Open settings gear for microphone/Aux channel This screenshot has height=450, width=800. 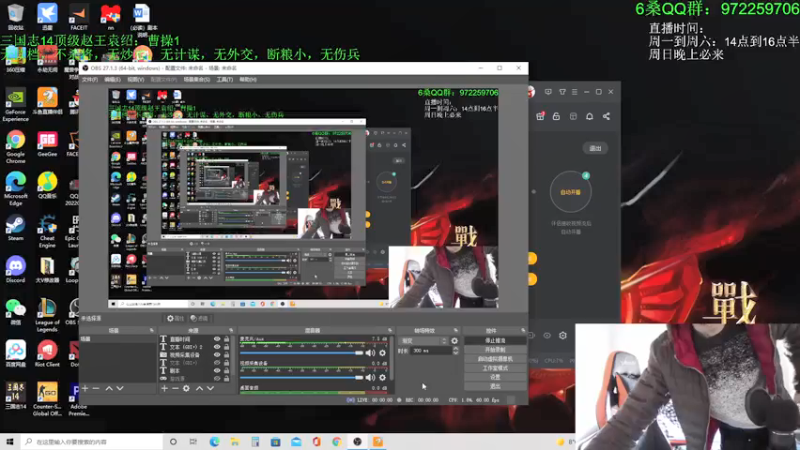click(x=382, y=353)
